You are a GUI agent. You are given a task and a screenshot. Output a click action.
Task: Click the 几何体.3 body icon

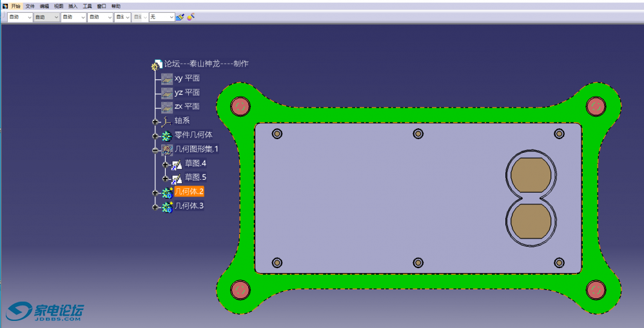pyautogui.click(x=167, y=207)
